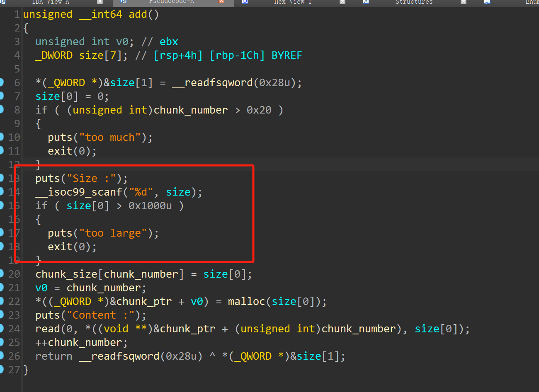Click chunk_size array on line 20

66,274
